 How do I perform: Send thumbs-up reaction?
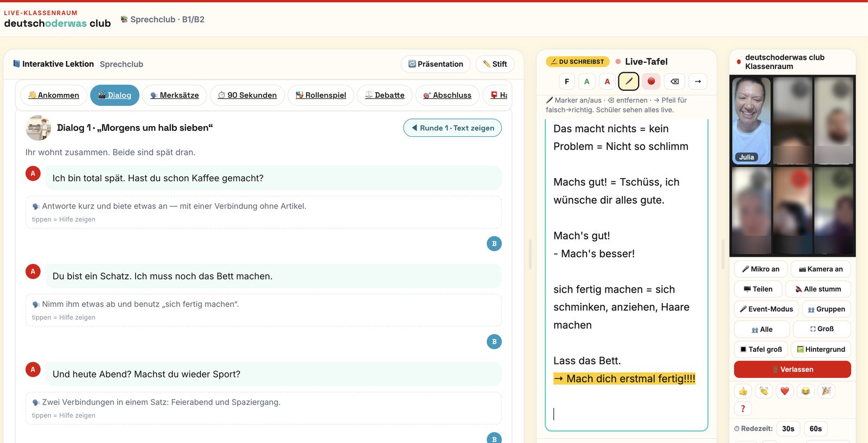tap(743, 391)
